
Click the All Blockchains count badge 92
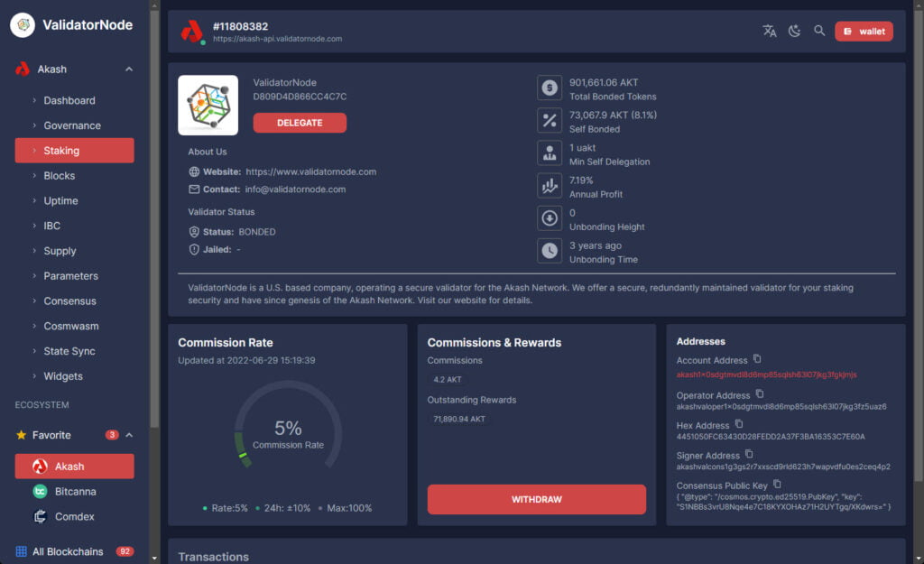point(125,551)
